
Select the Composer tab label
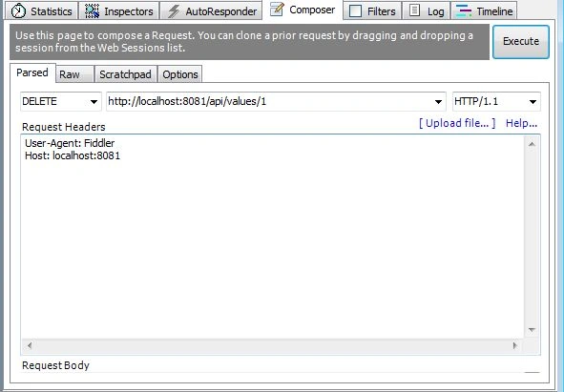(312, 10)
